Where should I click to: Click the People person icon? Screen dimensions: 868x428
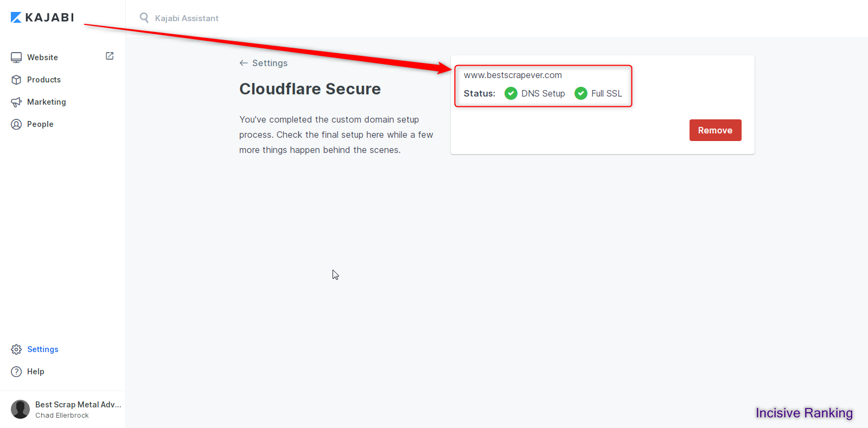[x=16, y=124]
